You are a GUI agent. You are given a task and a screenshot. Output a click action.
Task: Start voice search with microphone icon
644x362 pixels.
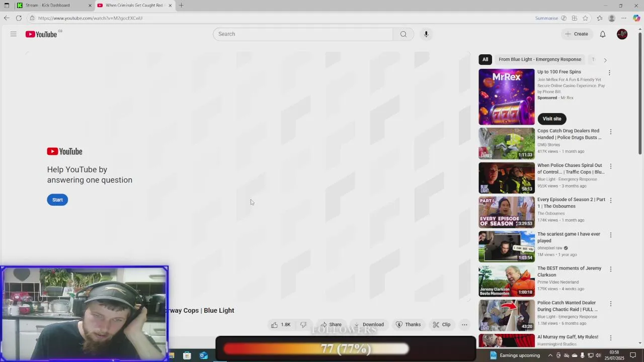pyautogui.click(x=426, y=34)
